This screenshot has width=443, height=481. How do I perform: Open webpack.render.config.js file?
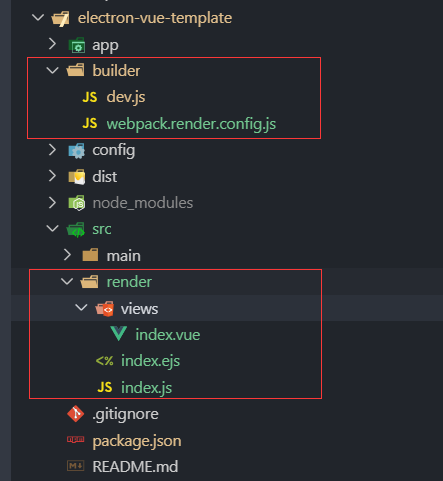click(191, 124)
